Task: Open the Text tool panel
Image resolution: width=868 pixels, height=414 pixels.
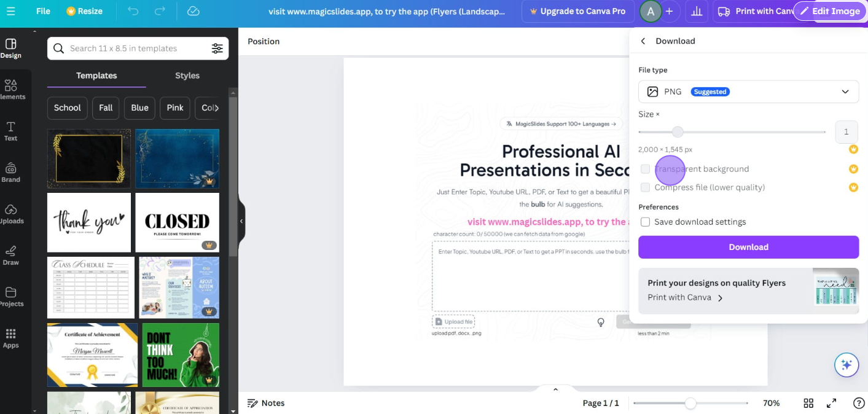Action: click(11, 131)
